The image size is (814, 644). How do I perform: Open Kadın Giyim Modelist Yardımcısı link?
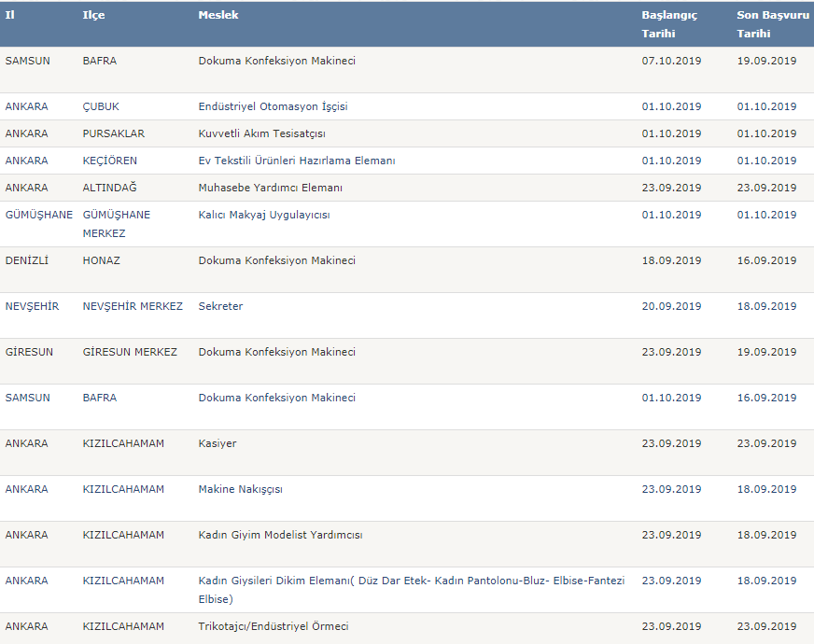(x=280, y=535)
